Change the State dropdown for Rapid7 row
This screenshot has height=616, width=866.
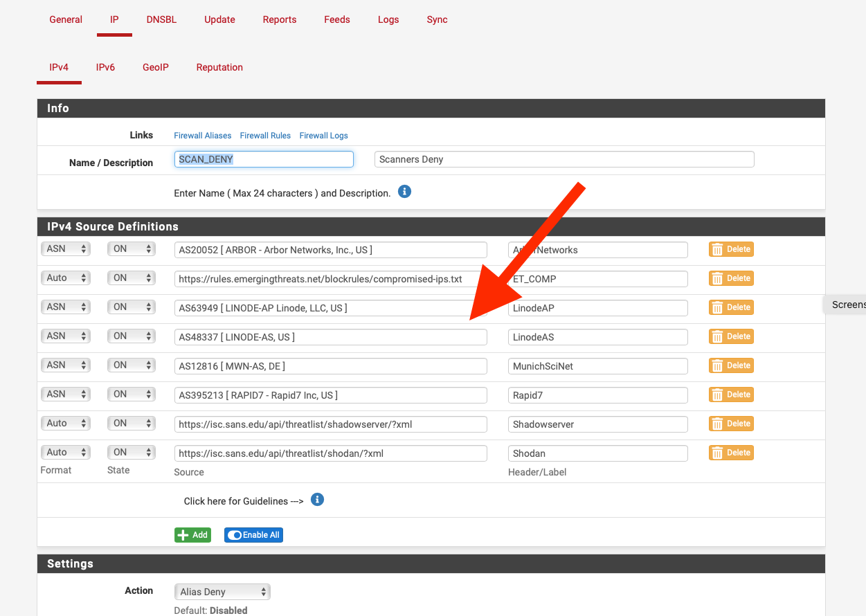(x=132, y=394)
